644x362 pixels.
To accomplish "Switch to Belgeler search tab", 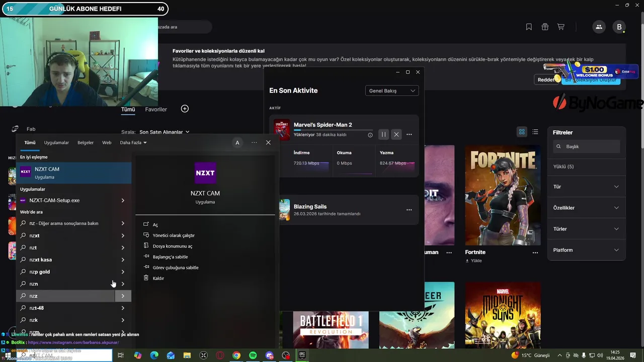I will coord(86,143).
